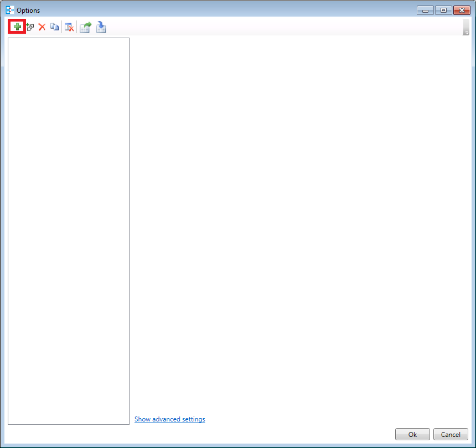476x448 pixels.
Task: Click the Add group icon with small boxes
Action: click(30, 27)
